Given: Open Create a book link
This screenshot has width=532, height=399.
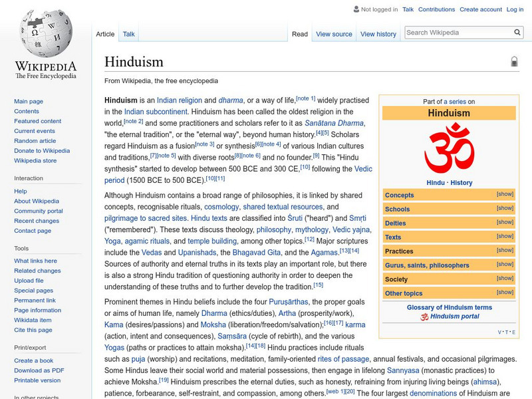Looking at the screenshot, I should pos(34,360).
